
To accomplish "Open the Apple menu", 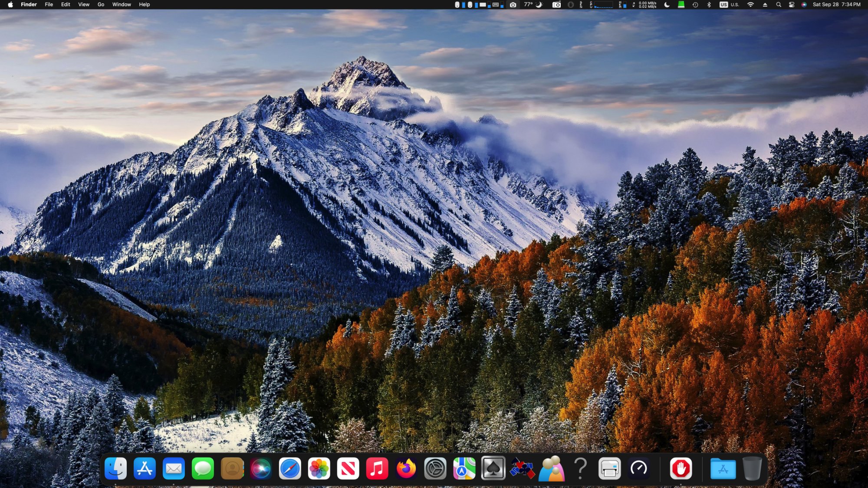I will (x=10, y=5).
